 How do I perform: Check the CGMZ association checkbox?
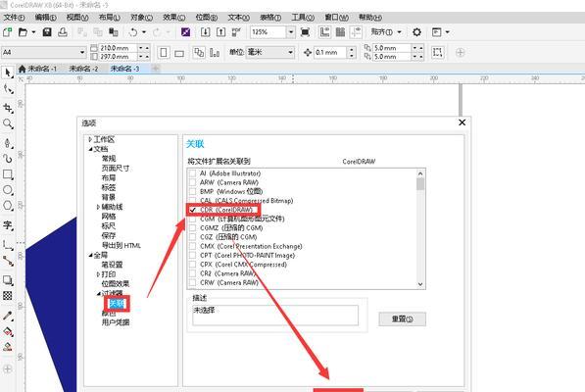192,228
